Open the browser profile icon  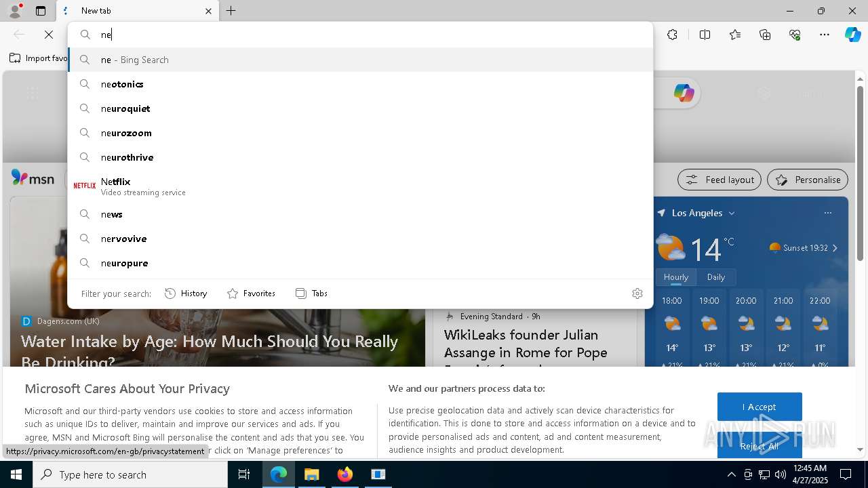(15, 11)
